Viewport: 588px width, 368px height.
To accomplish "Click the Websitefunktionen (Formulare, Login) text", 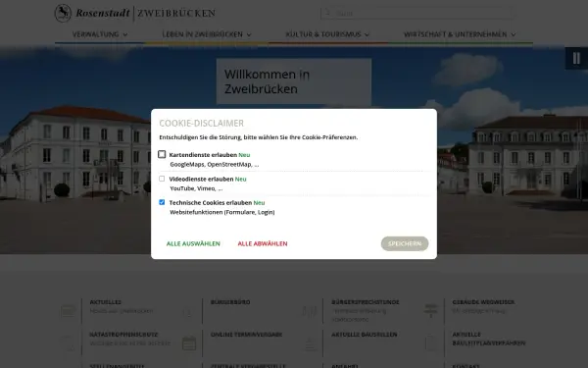I will 222,212.
